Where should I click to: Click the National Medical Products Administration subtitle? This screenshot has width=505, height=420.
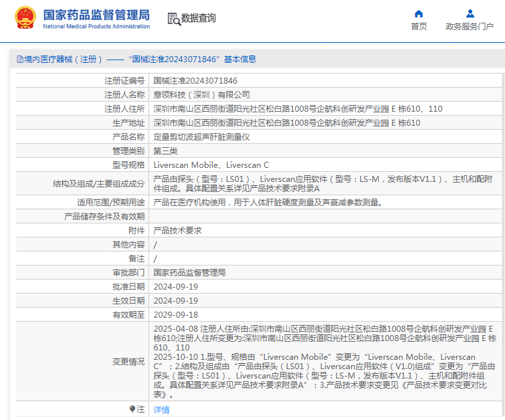point(96,26)
